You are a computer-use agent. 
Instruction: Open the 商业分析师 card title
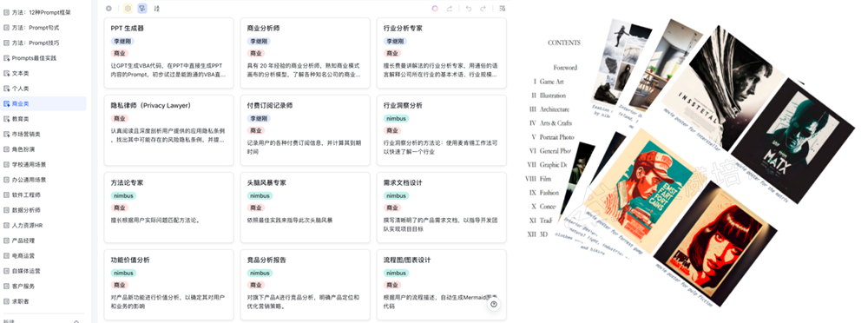[264, 29]
